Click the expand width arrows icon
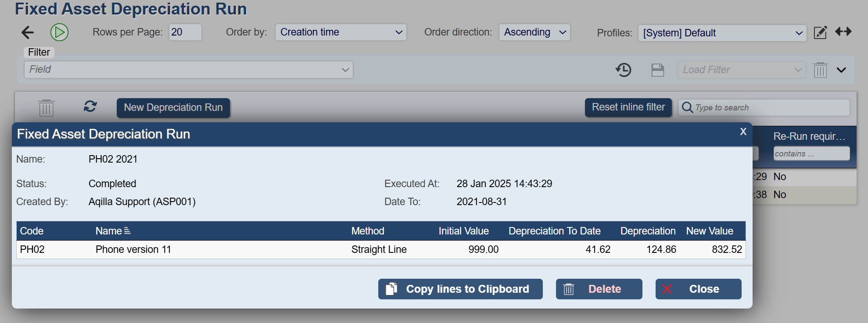This screenshot has width=868, height=323. pyautogui.click(x=843, y=32)
